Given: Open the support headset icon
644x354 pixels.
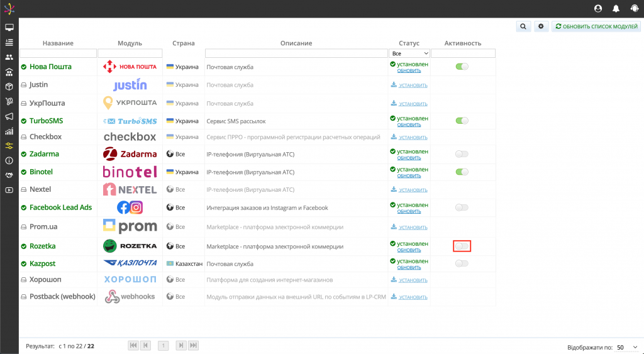Looking at the screenshot, I should 635,9.
